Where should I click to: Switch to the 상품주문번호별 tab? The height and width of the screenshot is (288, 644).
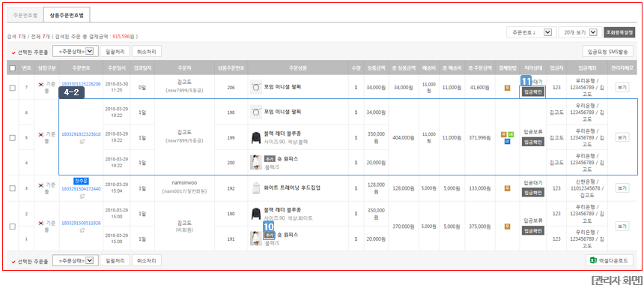click(67, 15)
